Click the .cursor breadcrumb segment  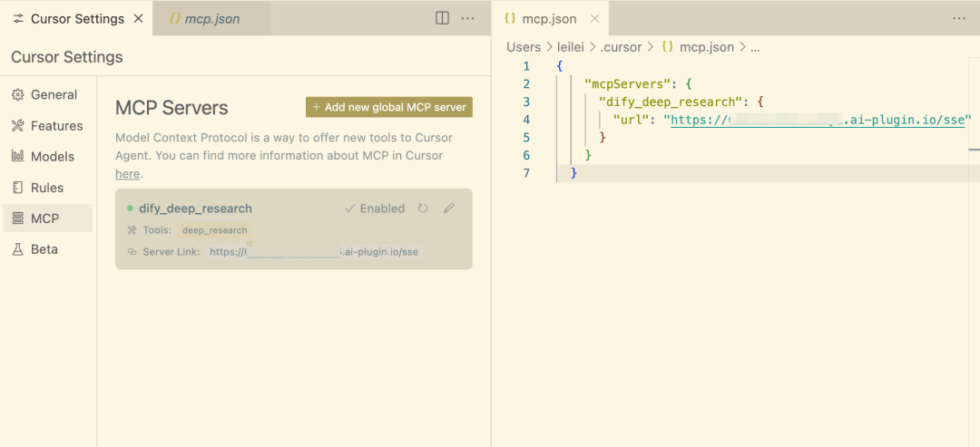622,47
